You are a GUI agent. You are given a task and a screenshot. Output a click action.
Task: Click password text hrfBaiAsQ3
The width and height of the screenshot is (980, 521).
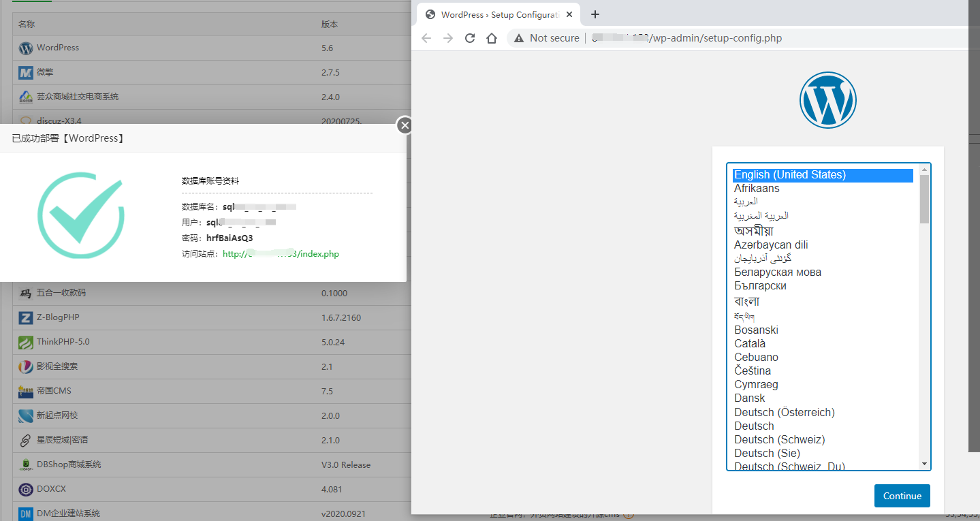pyautogui.click(x=230, y=238)
